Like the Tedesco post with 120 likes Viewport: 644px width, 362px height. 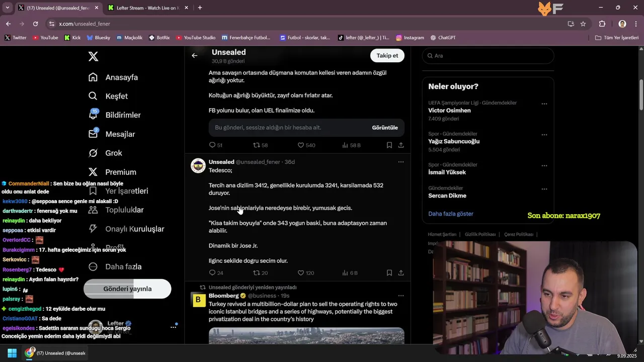coord(301,273)
